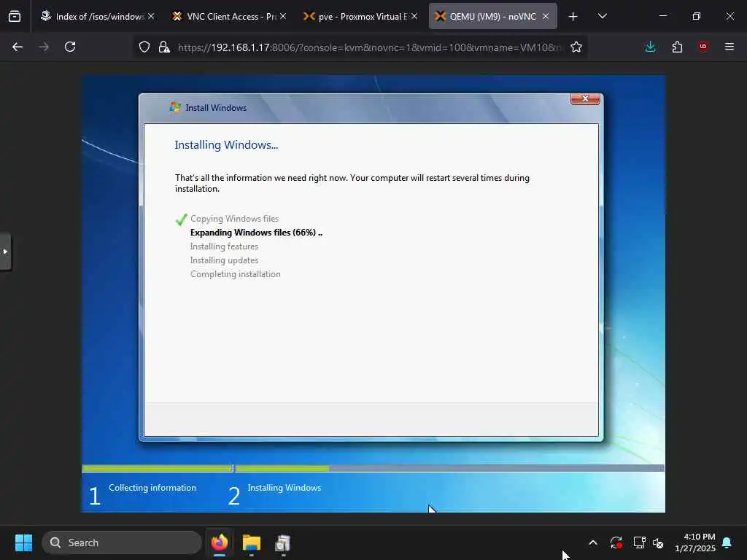Click the Collecting information stage label
Viewport: 747px width, 560px height.
click(152, 488)
